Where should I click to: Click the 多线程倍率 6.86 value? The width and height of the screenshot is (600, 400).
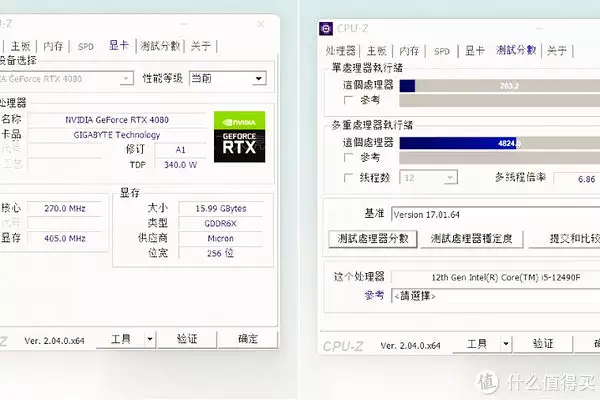[x=578, y=179]
